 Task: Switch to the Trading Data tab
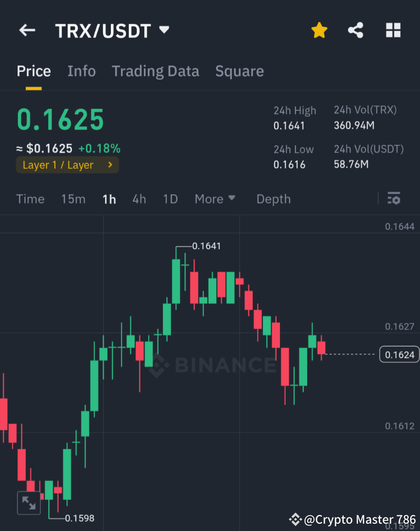[156, 71]
